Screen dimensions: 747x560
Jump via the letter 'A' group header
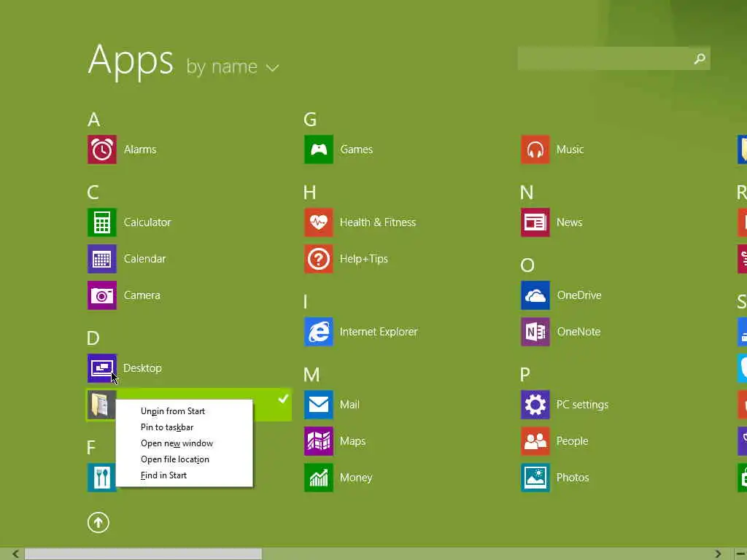pyautogui.click(x=94, y=120)
